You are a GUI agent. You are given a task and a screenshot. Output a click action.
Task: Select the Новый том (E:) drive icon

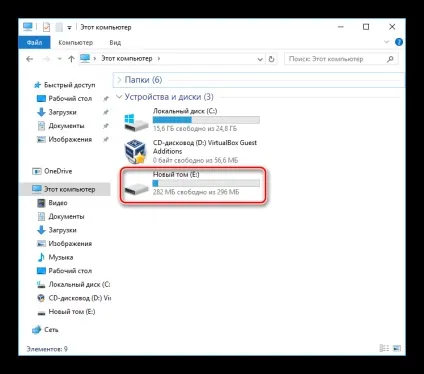136,189
